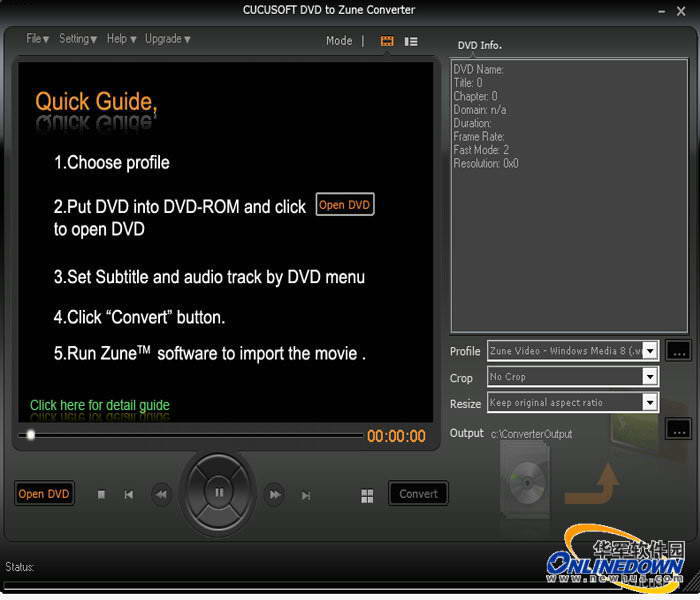Open the Setting menu
This screenshot has width=700, height=600.
[x=78, y=39]
